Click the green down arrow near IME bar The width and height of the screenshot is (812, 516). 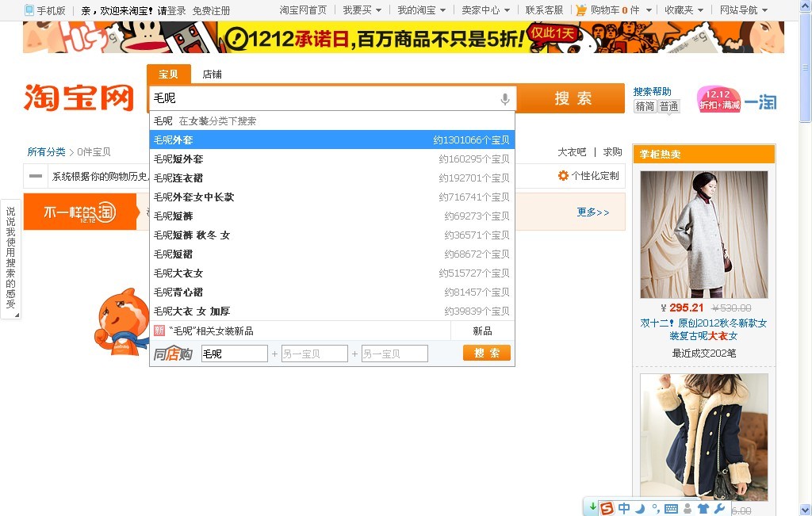[592, 506]
